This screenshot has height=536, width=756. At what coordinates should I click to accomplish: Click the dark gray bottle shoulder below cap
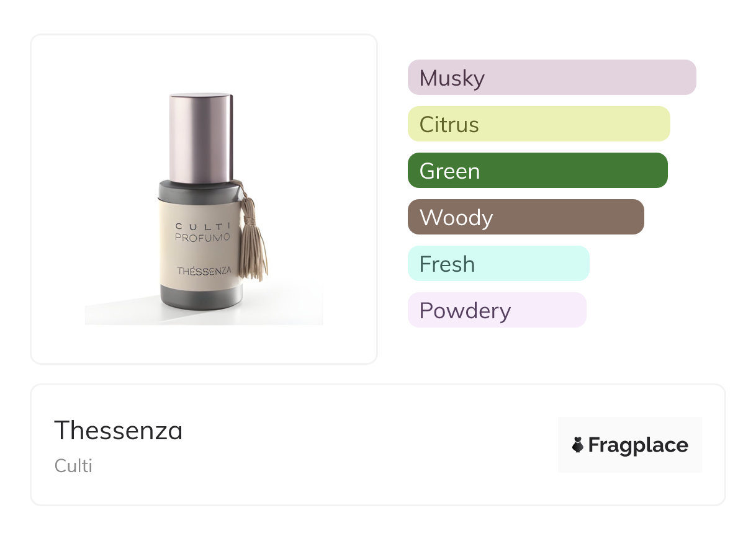(197, 190)
